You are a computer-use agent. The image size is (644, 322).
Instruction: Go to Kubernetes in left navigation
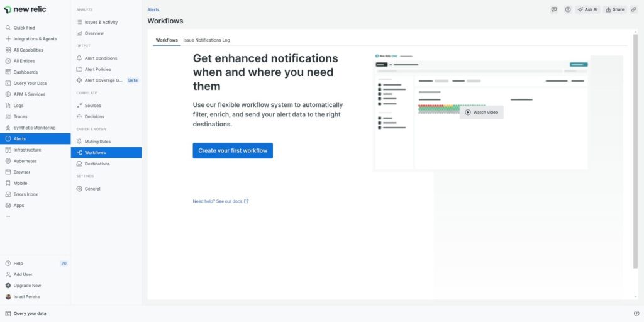[25, 161]
